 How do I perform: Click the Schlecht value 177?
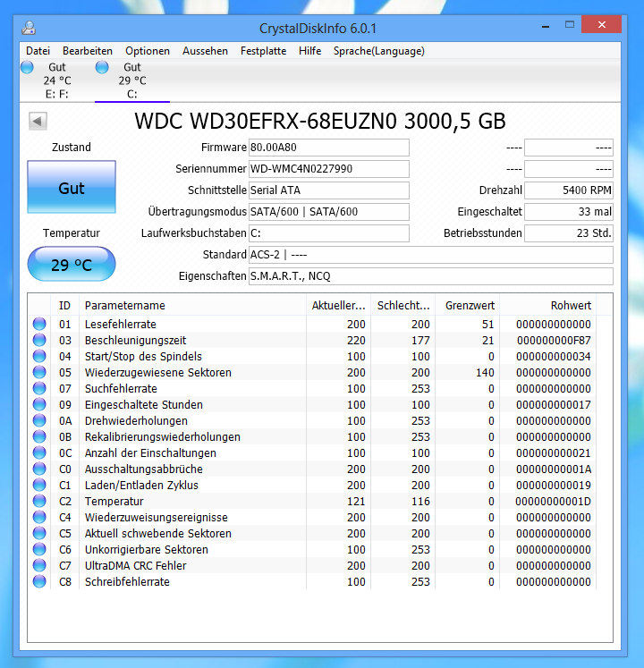tap(420, 341)
